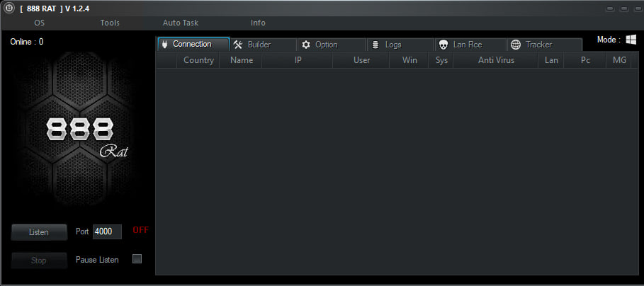Toggle the Pause Listen checkbox

pyautogui.click(x=137, y=259)
